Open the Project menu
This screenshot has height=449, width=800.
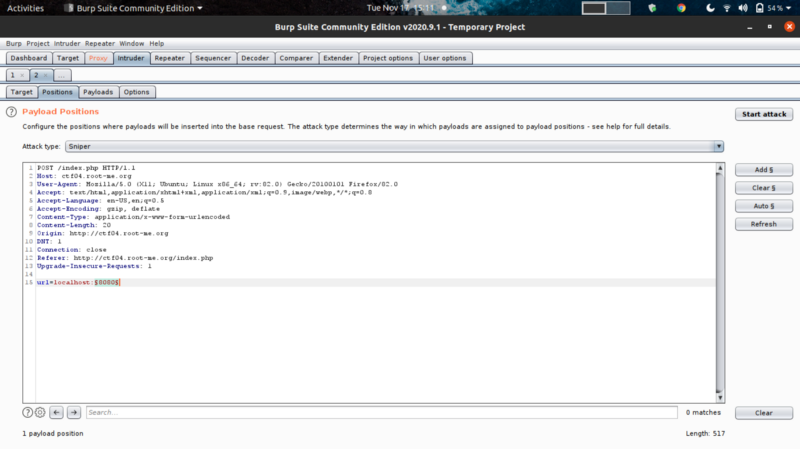(38, 44)
